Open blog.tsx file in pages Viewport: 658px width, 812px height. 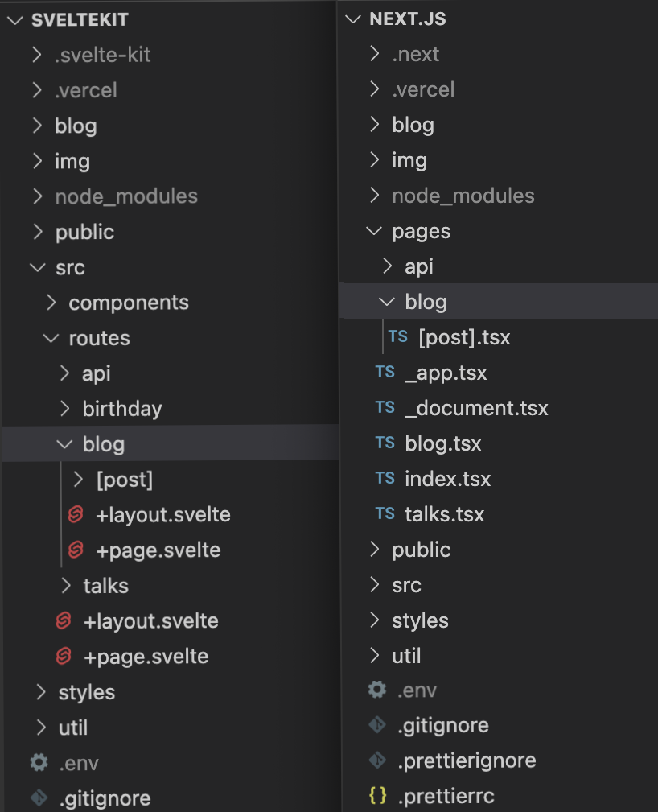point(442,443)
